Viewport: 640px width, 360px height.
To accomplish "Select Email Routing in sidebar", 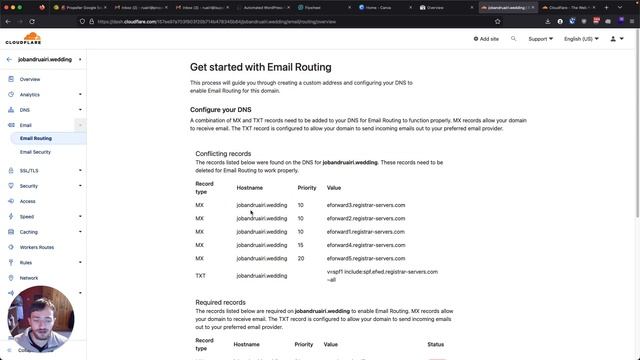I will point(36,138).
